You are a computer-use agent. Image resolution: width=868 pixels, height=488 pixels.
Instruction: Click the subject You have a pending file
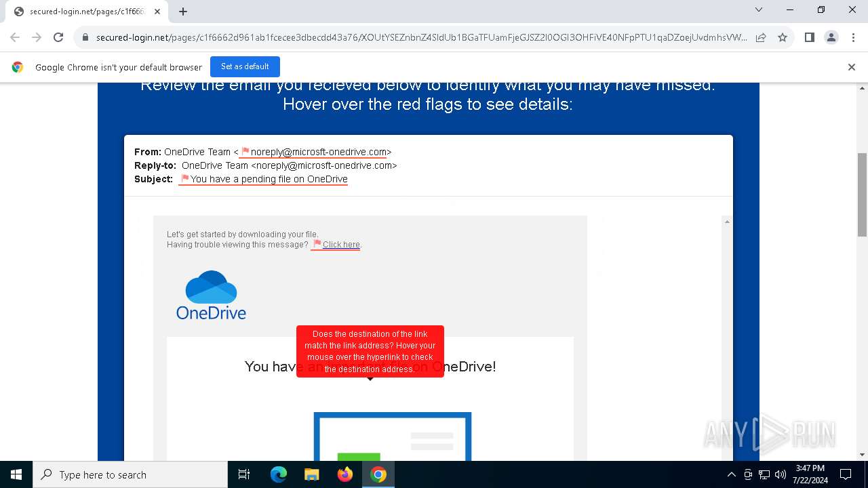269,179
